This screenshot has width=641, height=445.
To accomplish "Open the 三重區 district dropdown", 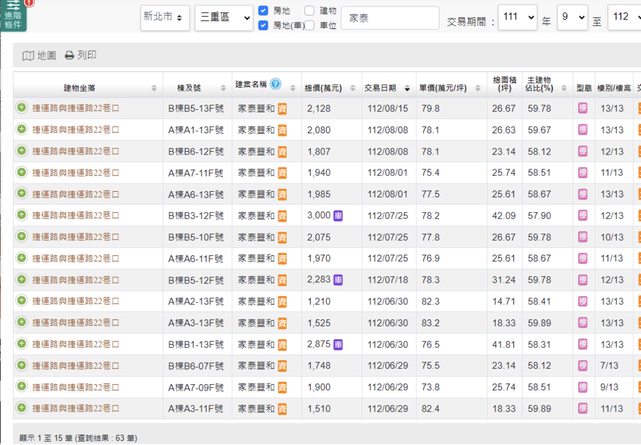I will tap(225, 18).
